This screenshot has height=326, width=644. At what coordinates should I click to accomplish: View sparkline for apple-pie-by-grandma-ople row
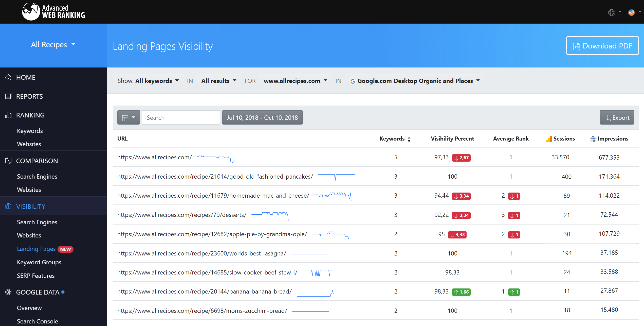click(330, 235)
